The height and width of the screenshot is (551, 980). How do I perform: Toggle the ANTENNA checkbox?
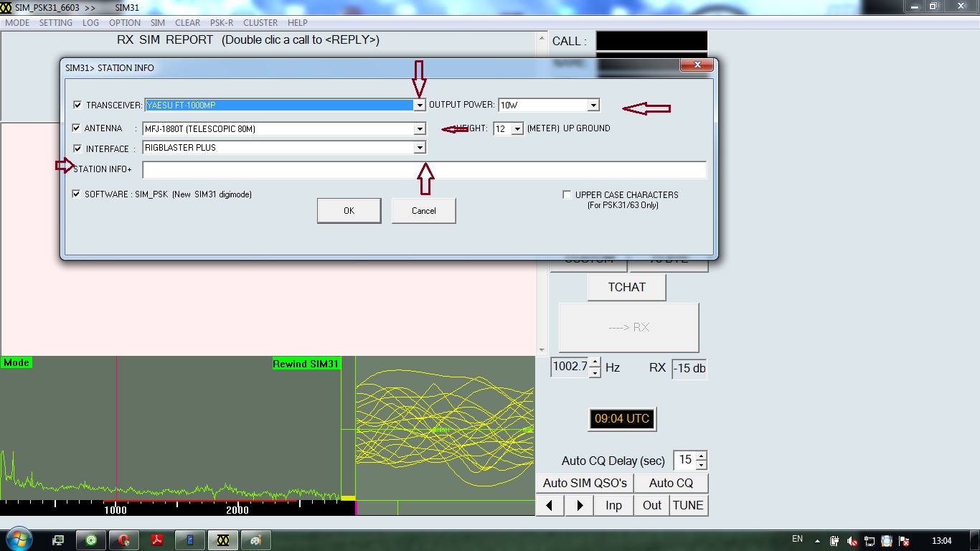click(77, 128)
